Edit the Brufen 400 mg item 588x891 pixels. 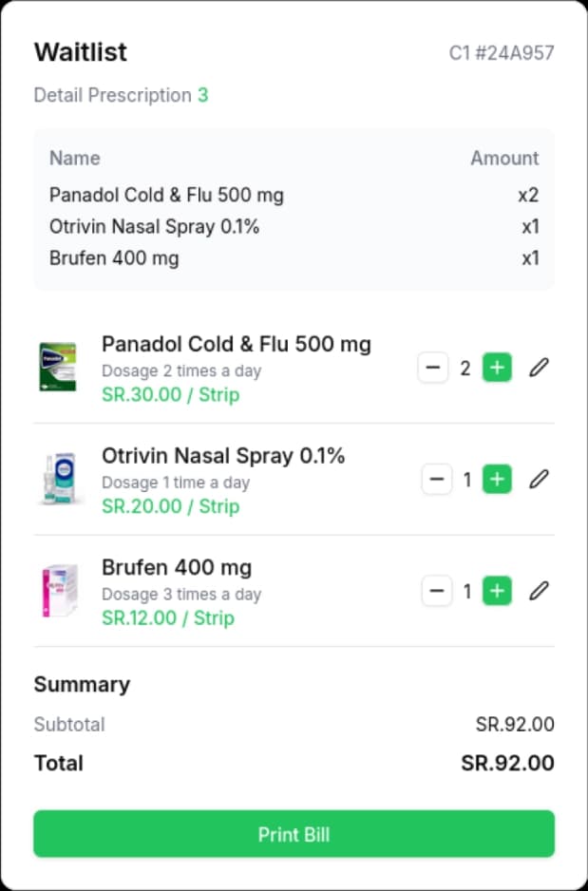coord(539,592)
